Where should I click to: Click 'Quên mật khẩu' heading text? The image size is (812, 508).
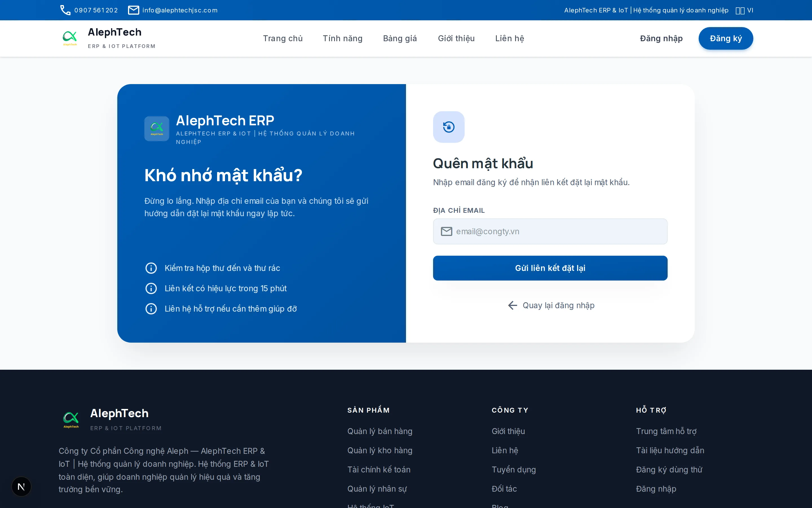point(483,164)
